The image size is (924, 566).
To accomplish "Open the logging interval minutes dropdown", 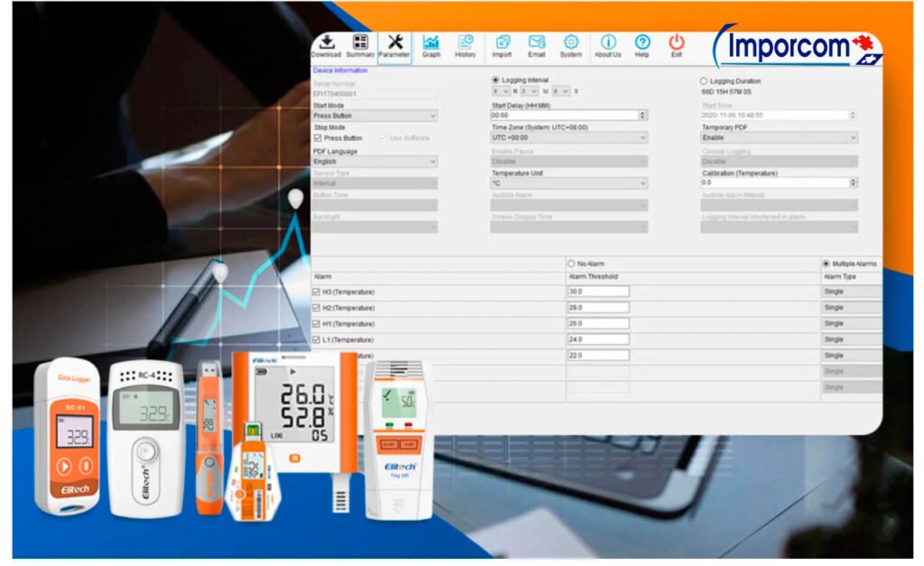I will [529, 91].
